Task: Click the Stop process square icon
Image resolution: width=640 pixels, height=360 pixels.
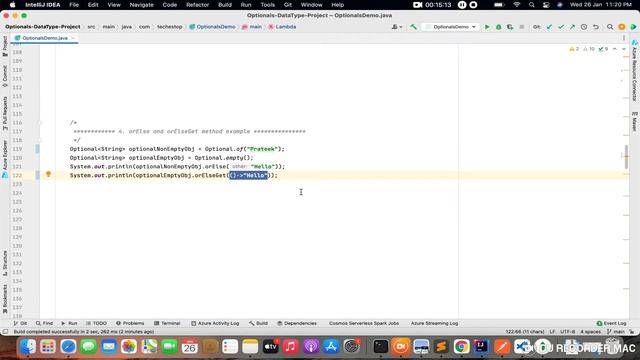Action: click(x=521, y=27)
